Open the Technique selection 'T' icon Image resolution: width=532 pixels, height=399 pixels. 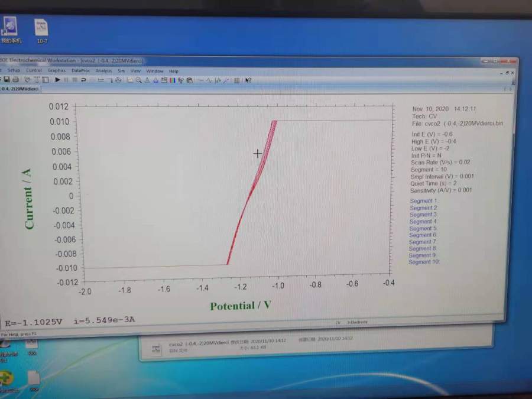coord(37,80)
